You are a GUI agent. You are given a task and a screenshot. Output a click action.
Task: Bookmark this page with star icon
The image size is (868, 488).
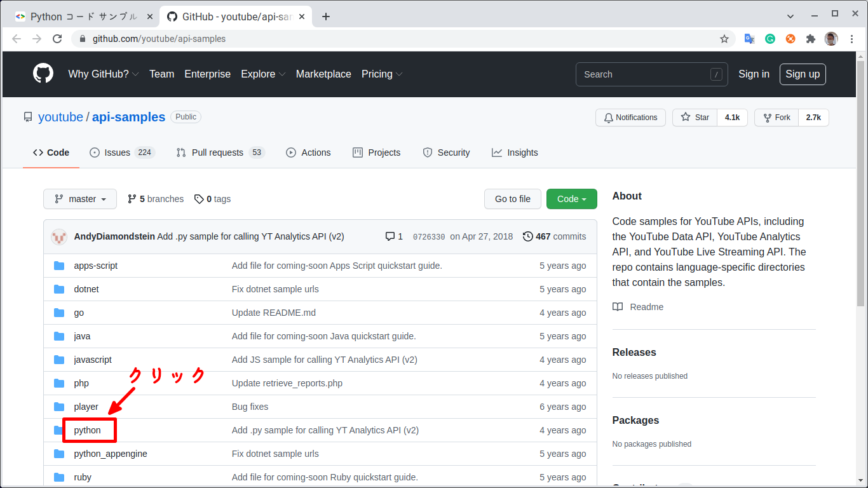724,39
